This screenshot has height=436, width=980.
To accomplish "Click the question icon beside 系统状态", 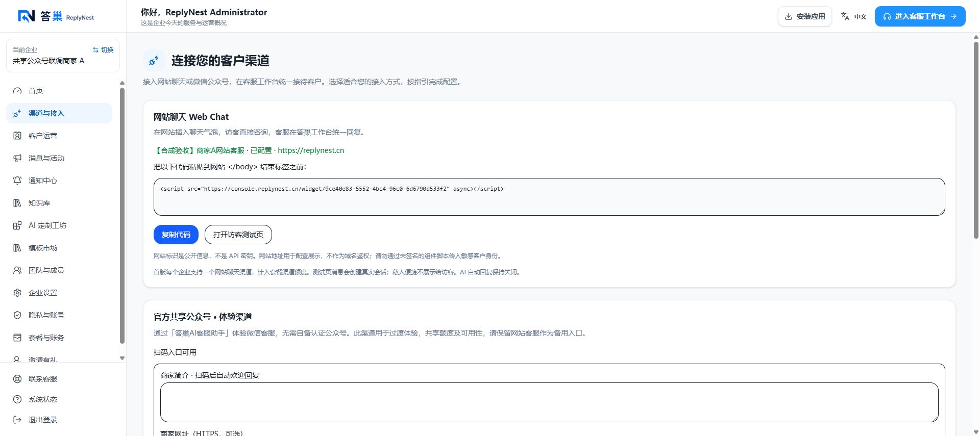I will tap(17, 399).
